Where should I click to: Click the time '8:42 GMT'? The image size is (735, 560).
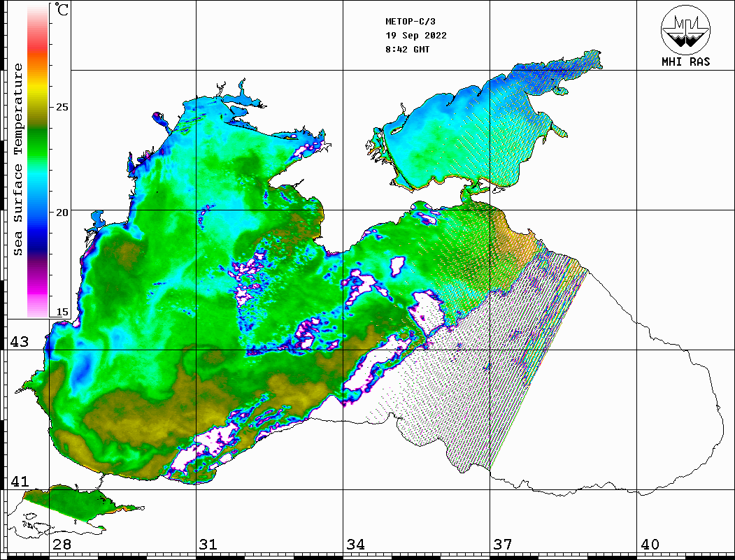tap(408, 50)
